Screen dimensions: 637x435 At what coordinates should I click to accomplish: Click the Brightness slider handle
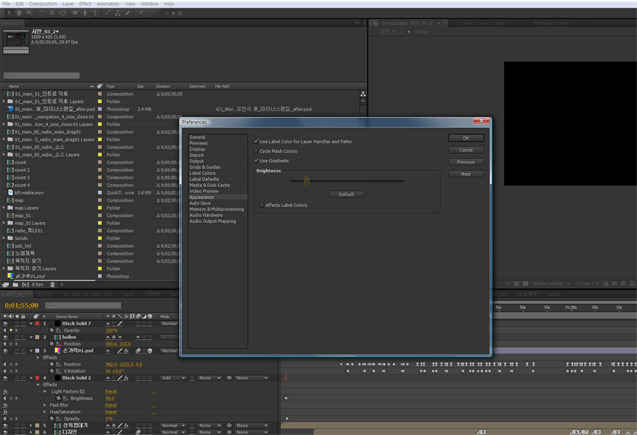pyautogui.click(x=307, y=181)
